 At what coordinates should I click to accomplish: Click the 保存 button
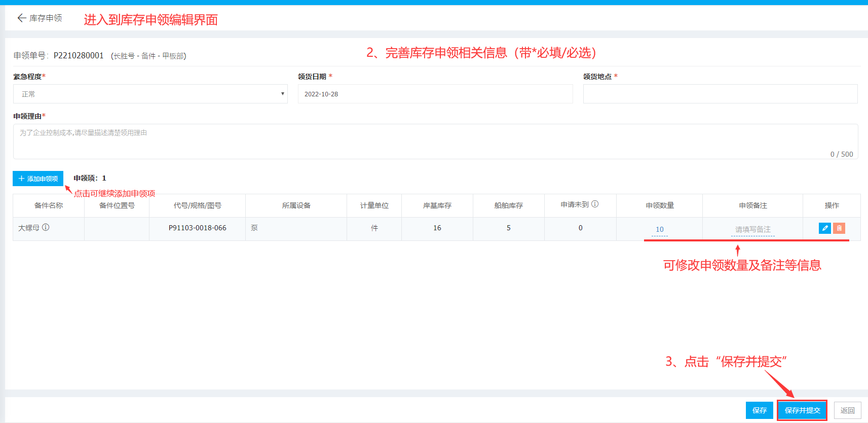click(760, 410)
